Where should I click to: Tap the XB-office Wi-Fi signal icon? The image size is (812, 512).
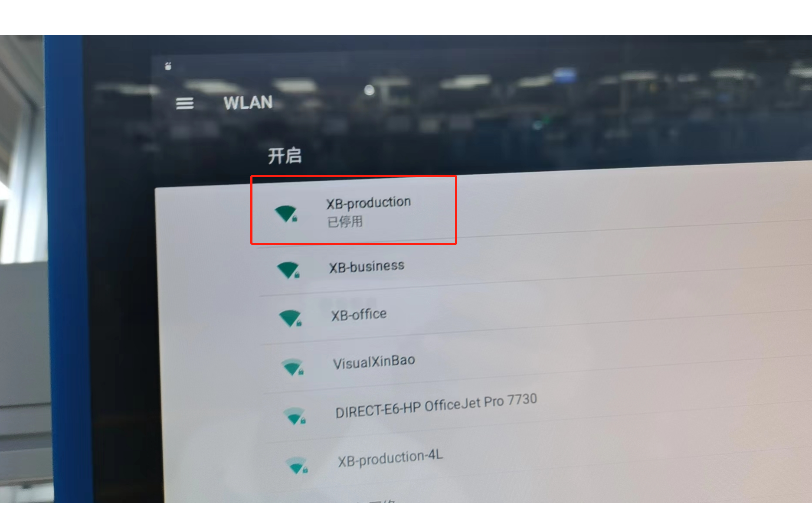click(290, 319)
